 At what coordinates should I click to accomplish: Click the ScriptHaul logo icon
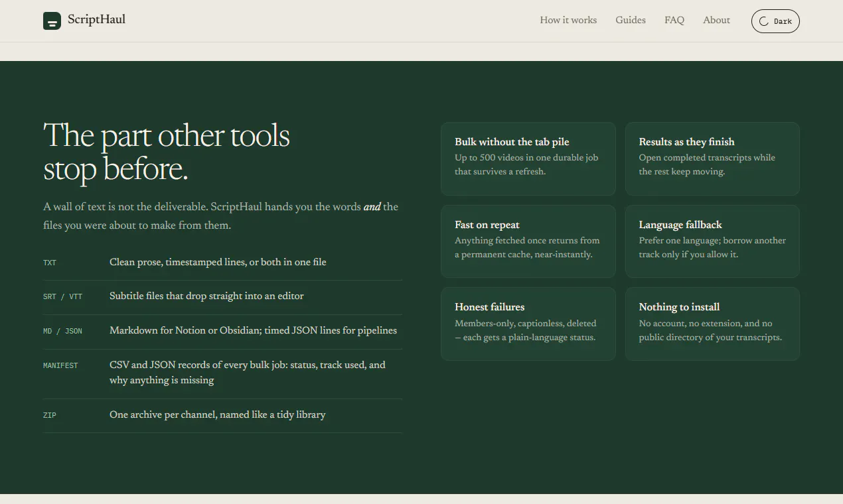(52, 21)
